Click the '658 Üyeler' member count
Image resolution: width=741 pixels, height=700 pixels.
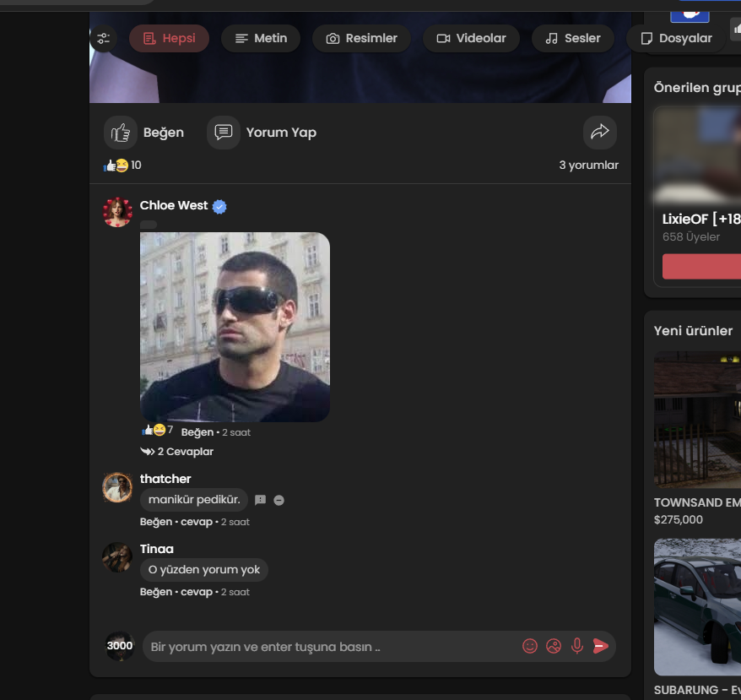click(691, 237)
